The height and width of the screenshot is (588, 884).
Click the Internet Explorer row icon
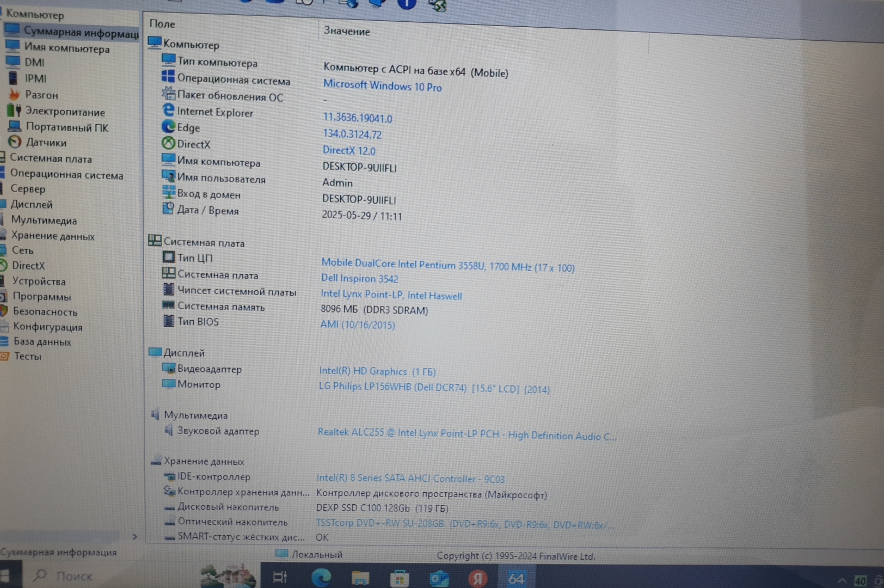point(169,110)
